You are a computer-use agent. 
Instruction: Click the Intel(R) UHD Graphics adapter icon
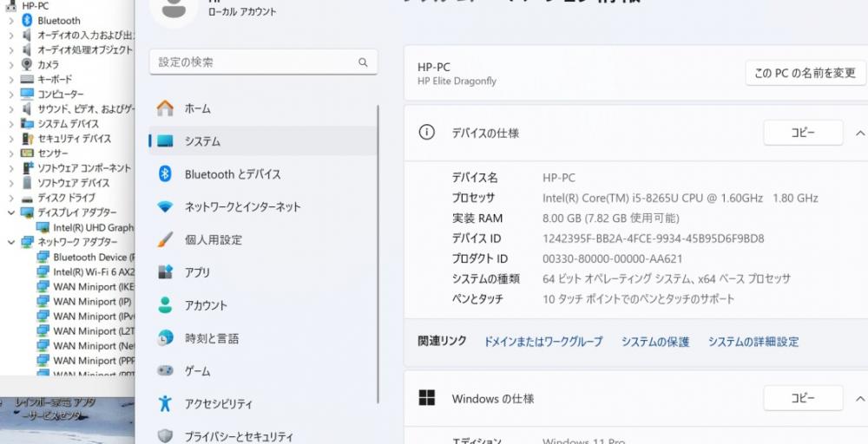coord(43,227)
